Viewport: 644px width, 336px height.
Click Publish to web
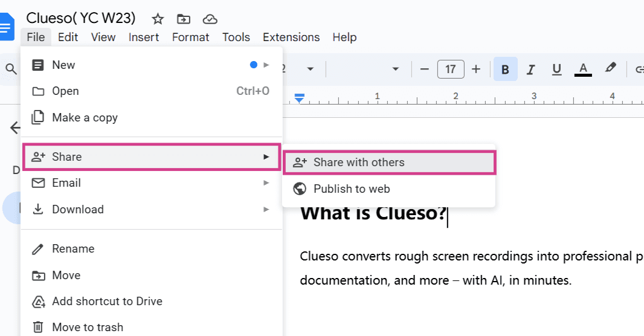[x=388, y=189]
